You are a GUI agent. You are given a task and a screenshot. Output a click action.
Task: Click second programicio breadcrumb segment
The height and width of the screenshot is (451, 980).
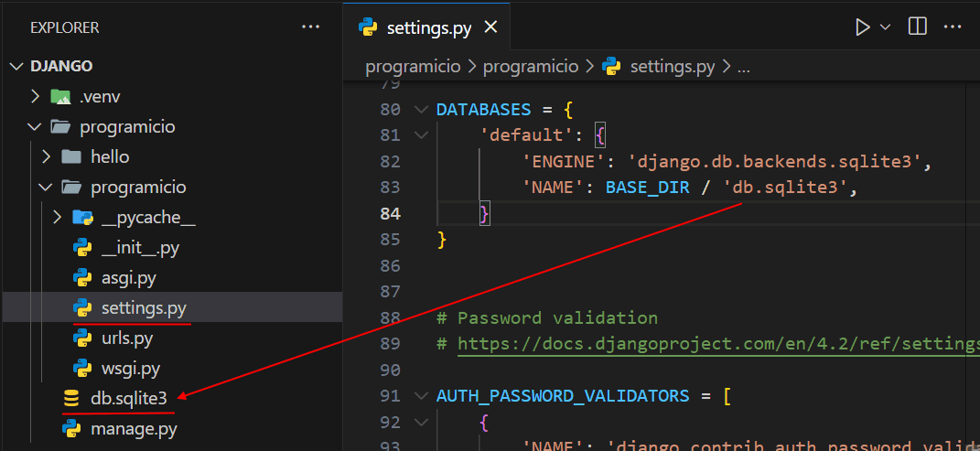(x=532, y=67)
